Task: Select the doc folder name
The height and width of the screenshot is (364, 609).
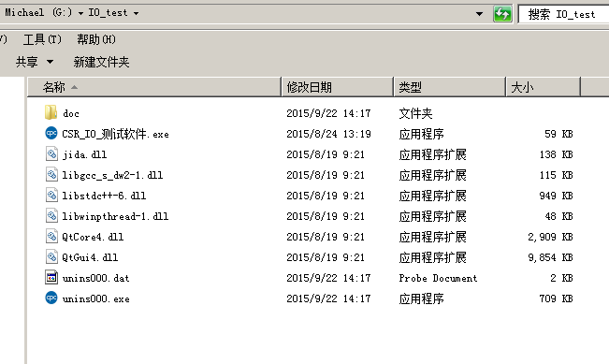Action: click(71, 113)
